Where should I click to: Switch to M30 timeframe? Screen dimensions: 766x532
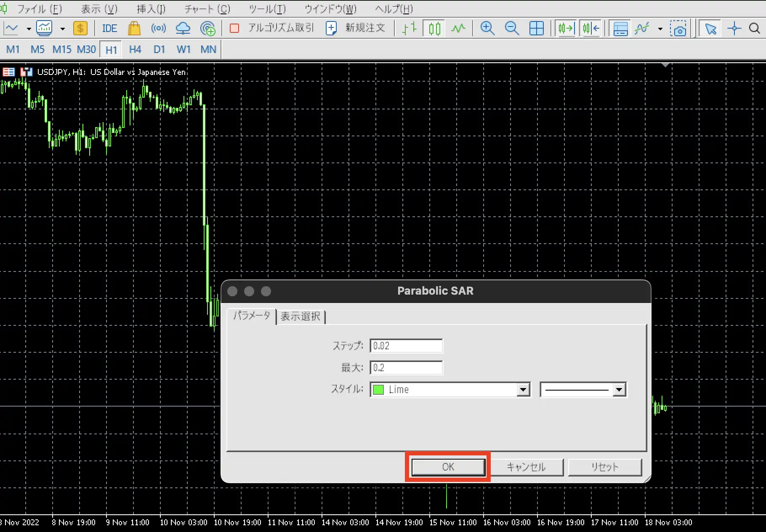tap(86, 49)
